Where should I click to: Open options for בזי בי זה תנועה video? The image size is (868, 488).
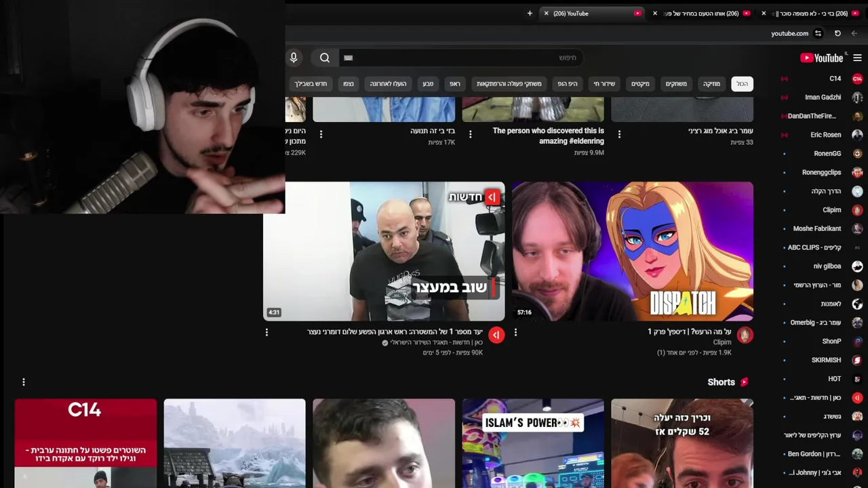tap(321, 134)
